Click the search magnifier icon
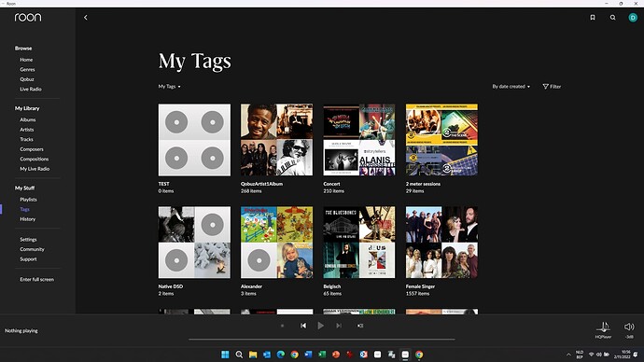 pyautogui.click(x=612, y=17)
